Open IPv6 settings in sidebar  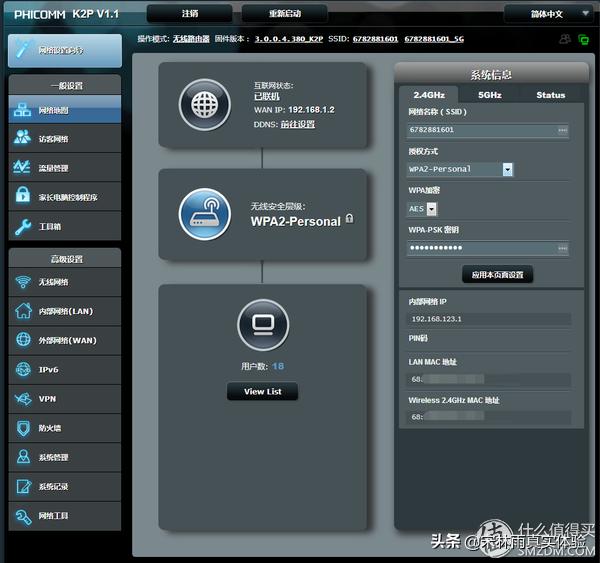click(x=64, y=370)
